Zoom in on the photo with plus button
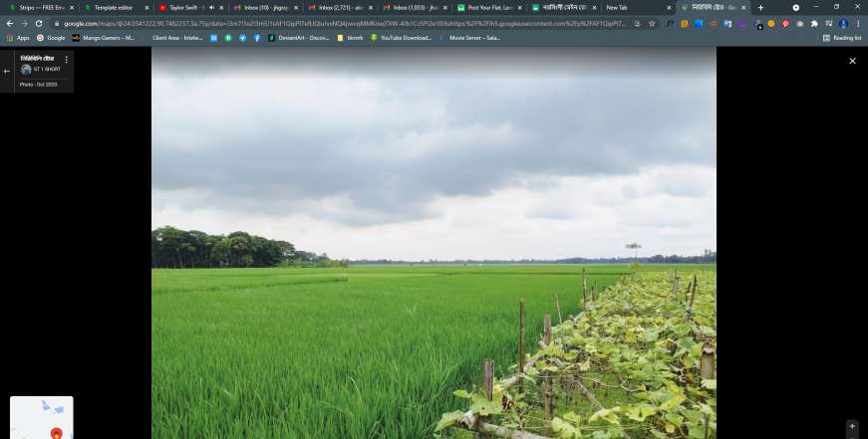The image size is (868, 439). coord(852,426)
